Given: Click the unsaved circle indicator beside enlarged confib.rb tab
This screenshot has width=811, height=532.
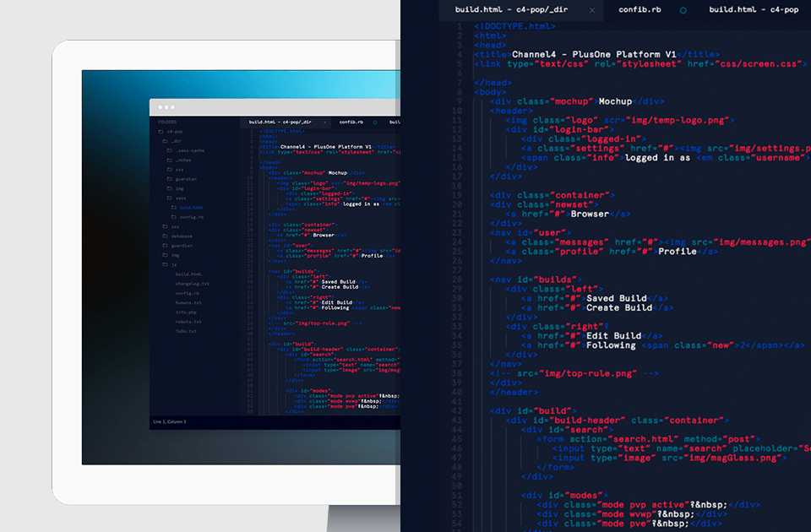Looking at the screenshot, I should point(683,10).
